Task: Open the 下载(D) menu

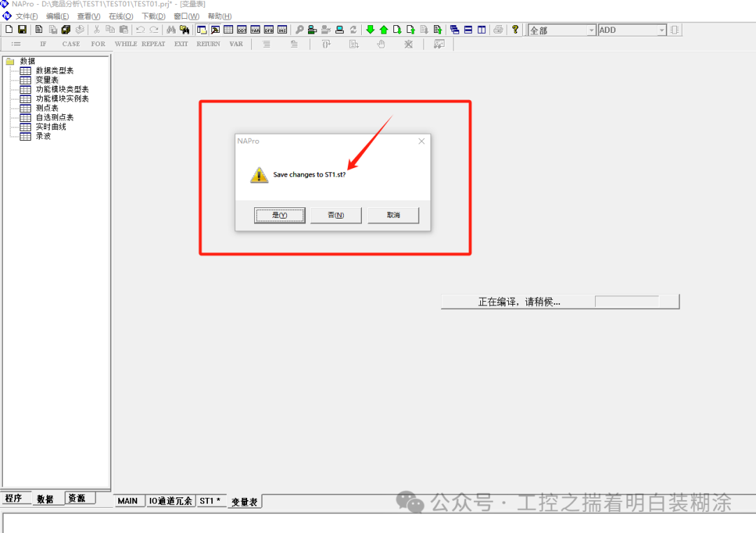Action: [153, 16]
